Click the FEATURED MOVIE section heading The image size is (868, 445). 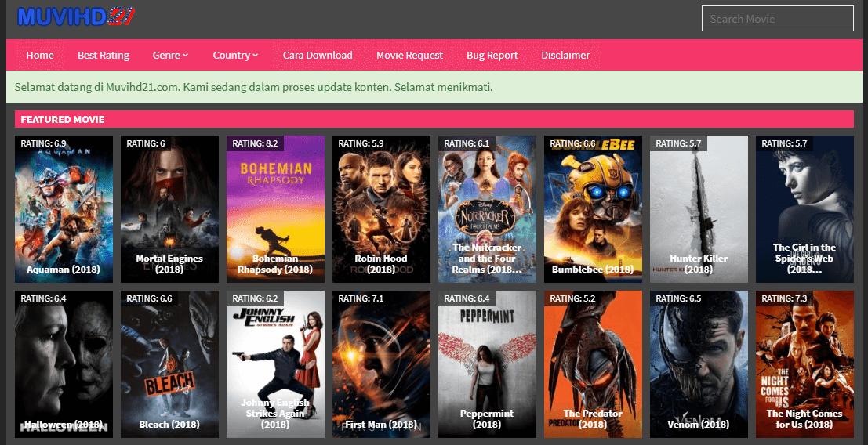(63, 119)
